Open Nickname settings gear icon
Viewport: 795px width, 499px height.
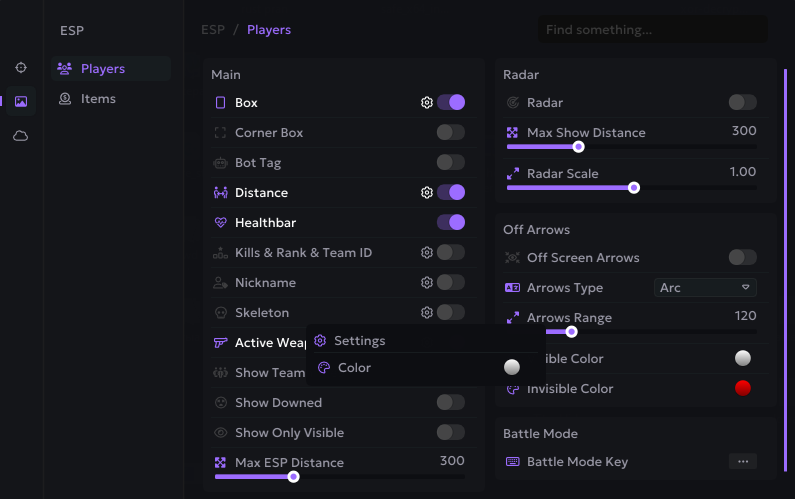click(427, 282)
